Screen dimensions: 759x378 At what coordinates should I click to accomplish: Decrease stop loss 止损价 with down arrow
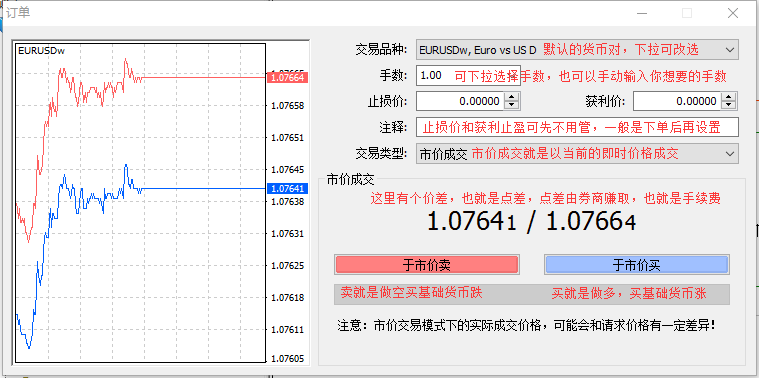512,105
